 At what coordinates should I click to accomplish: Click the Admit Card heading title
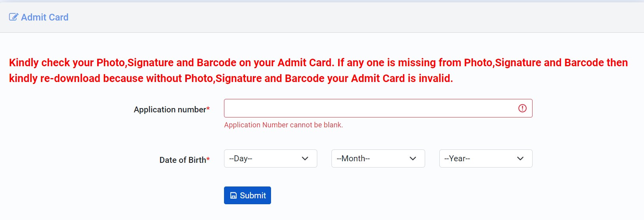pos(45,17)
